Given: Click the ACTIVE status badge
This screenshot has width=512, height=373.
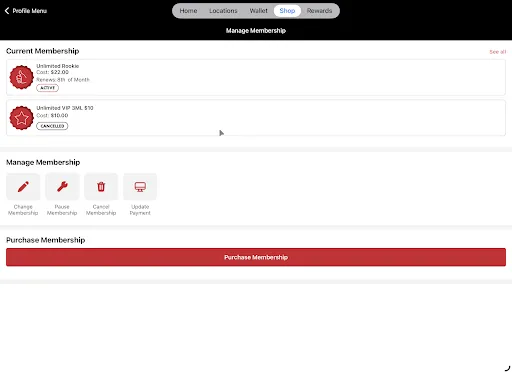Looking at the screenshot, I should click(47, 88).
